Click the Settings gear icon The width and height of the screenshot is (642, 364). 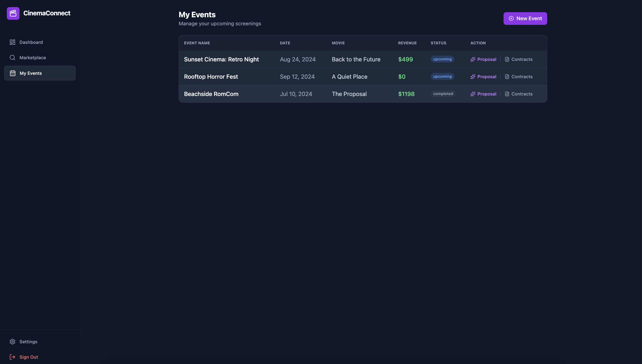pyautogui.click(x=12, y=342)
